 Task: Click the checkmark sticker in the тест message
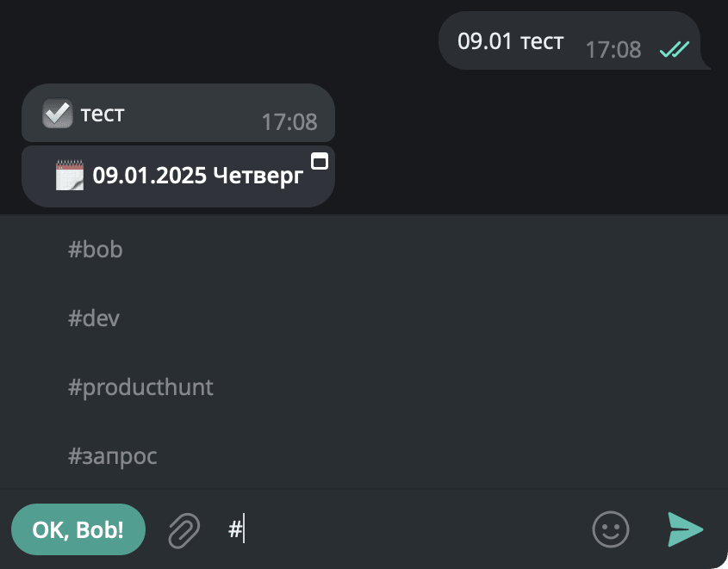[57, 113]
